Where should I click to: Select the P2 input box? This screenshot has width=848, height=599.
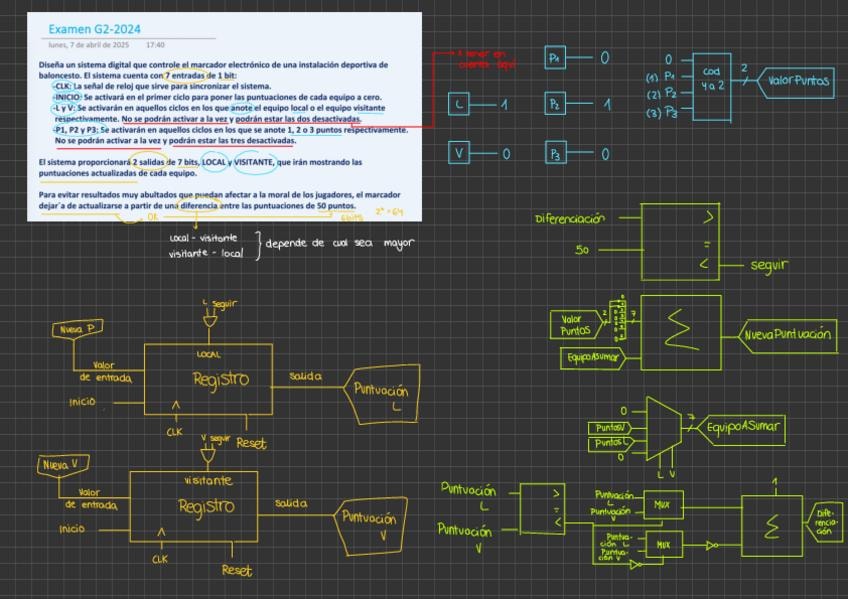pyautogui.click(x=556, y=103)
